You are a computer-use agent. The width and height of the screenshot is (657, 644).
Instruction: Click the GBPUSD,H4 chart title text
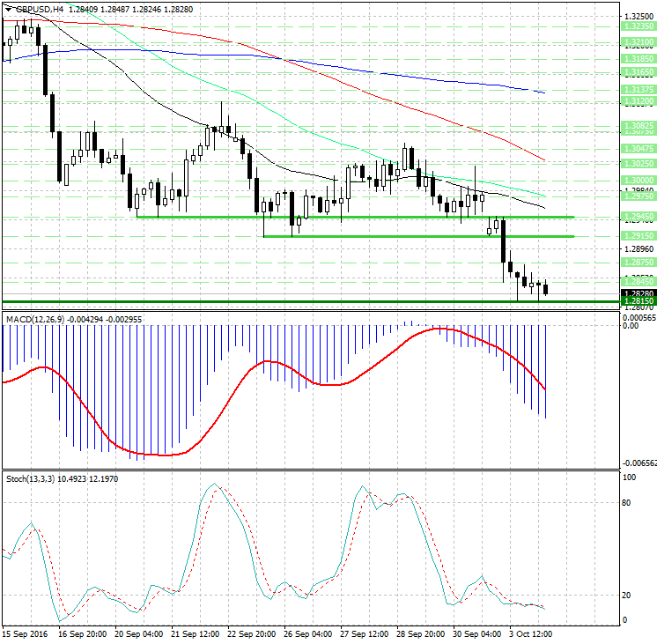(35, 9)
